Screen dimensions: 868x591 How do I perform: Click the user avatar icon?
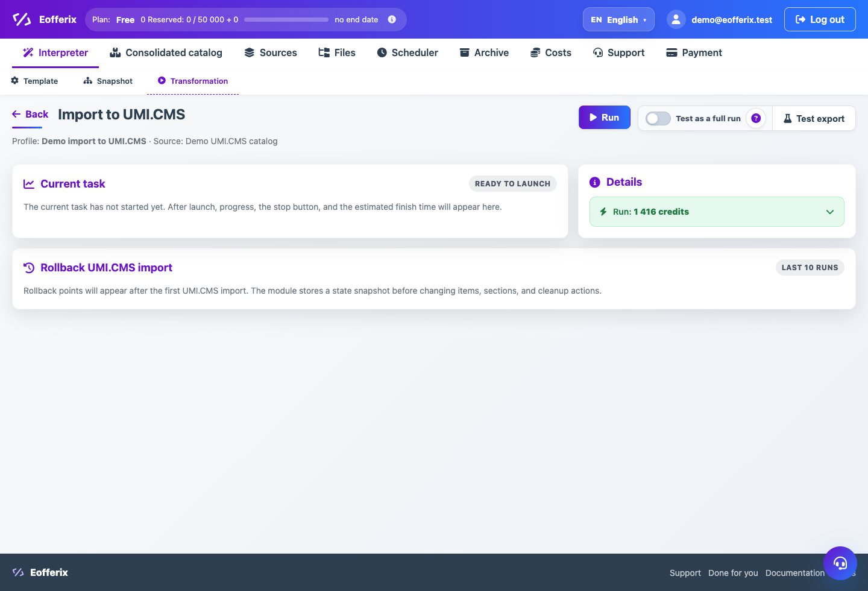tap(676, 19)
